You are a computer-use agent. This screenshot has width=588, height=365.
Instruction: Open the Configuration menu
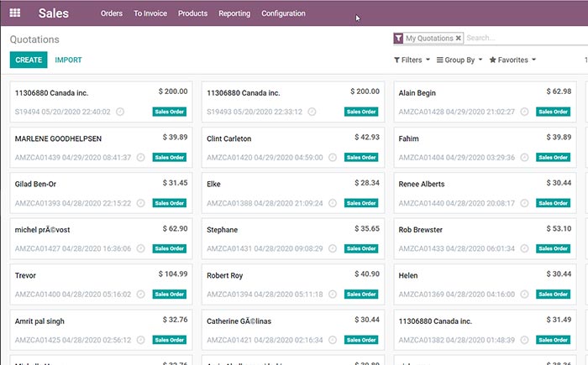click(283, 13)
